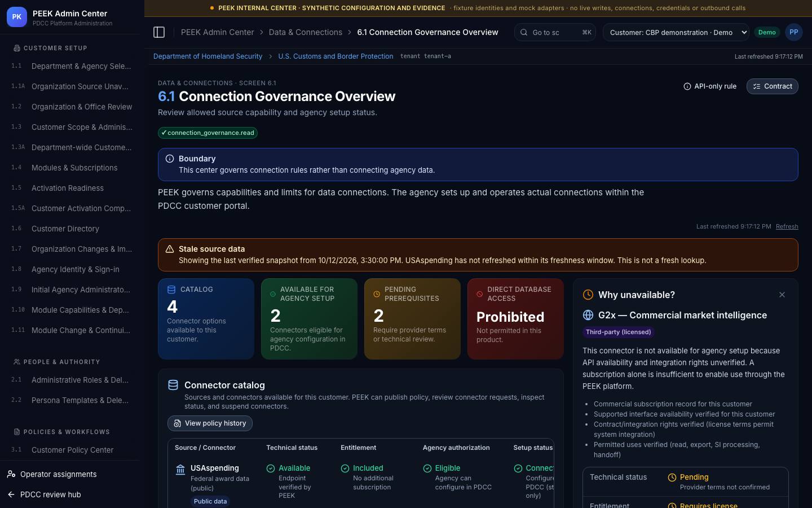
Task: Click the Pending prerequisites clock icon
Action: (377, 294)
